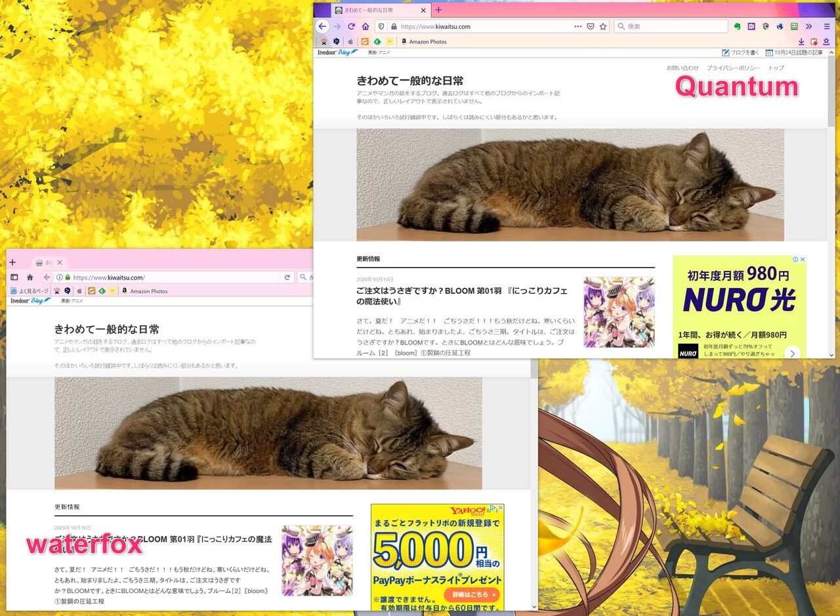
Task: Bookmark this page with the star in Quantum
Action: [603, 26]
